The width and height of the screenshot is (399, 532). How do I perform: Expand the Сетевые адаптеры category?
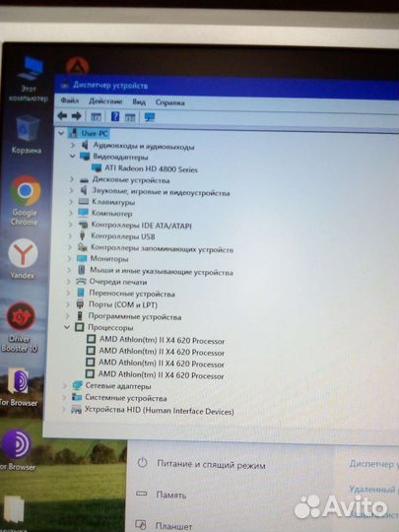pos(64,386)
